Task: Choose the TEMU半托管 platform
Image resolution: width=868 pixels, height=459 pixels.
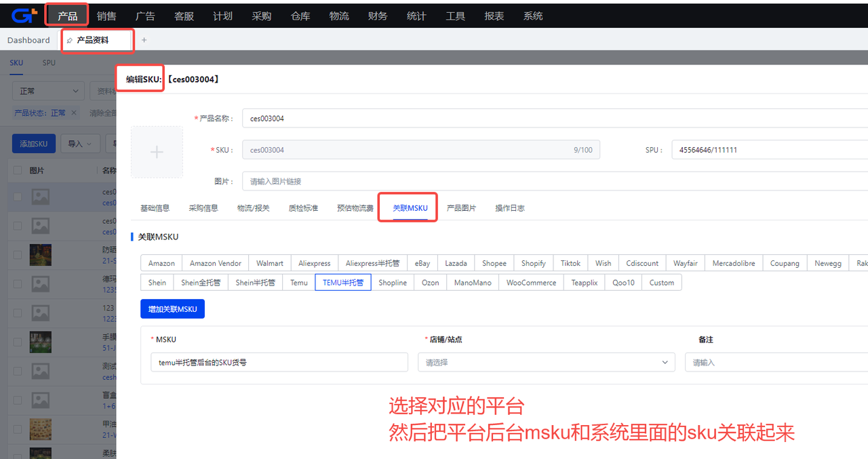Action: coord(343,283)
